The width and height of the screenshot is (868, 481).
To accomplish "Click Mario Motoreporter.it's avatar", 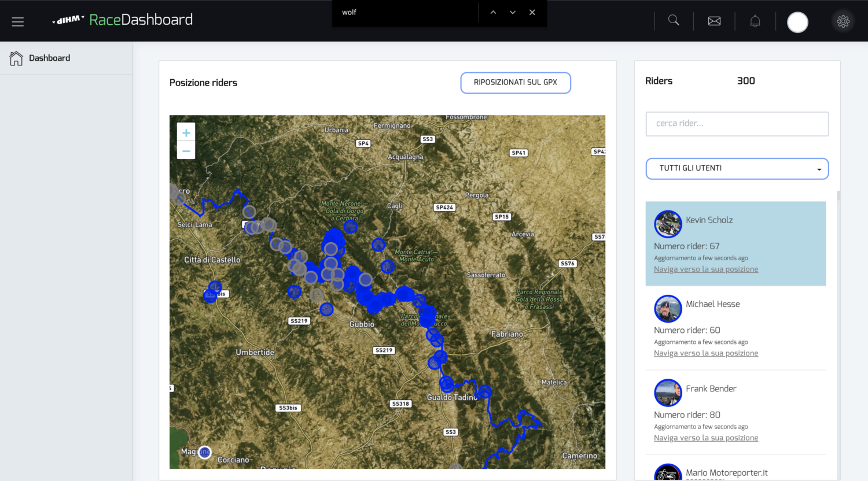I will (x=668, y=473).
